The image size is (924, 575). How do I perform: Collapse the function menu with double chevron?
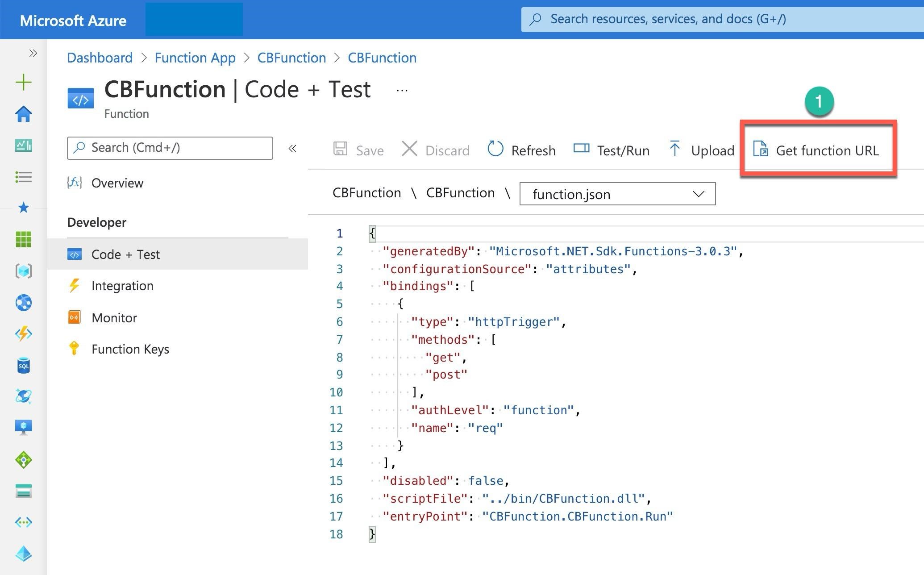coord(292,149)
